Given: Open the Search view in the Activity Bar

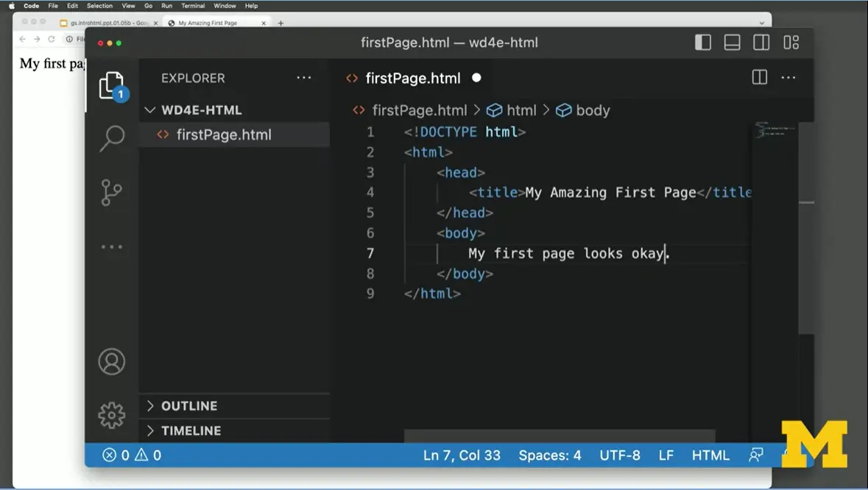Looking at the screenshot, I should pos(112,138).
